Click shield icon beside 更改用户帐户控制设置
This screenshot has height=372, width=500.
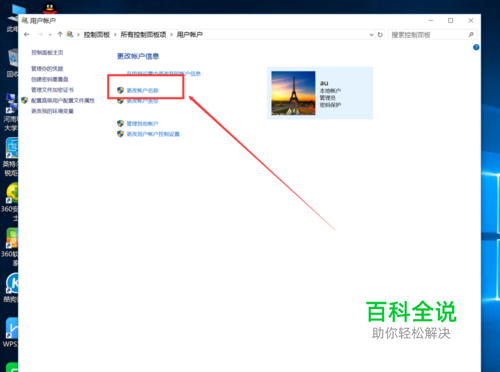[120, 134]
